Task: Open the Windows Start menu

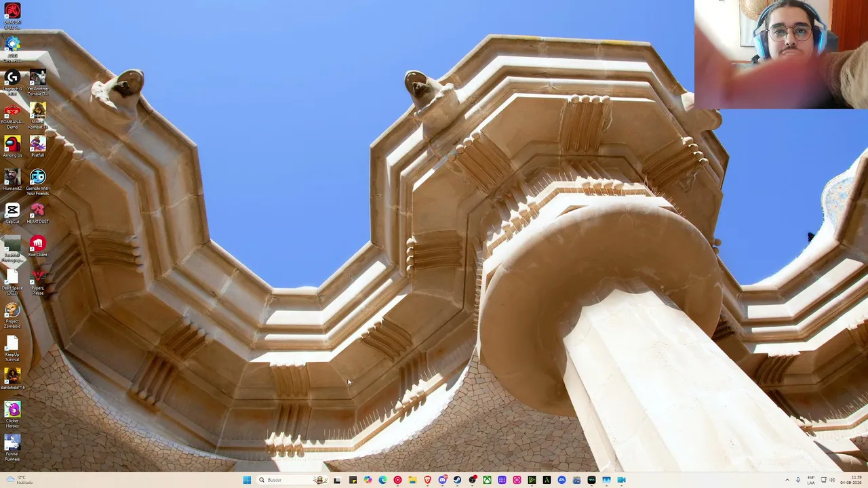Action: (x=247, y=480)
